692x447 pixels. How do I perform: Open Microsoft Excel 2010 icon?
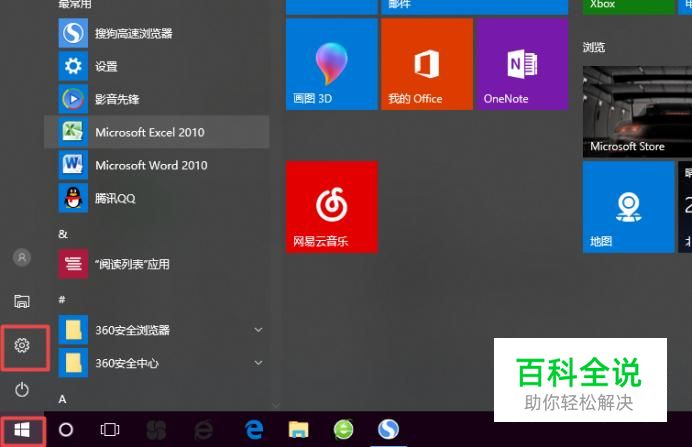[73, 132]
